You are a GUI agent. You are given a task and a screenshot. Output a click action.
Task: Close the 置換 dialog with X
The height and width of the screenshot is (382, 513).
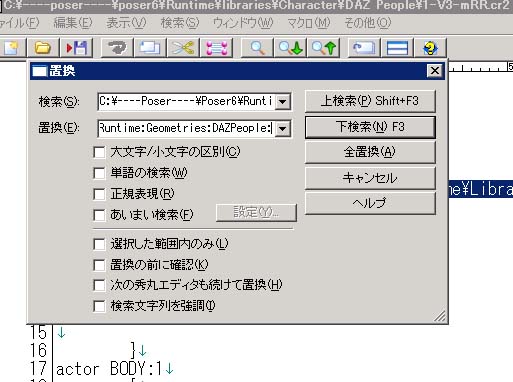pyautogui.click(x=435, y=71)
